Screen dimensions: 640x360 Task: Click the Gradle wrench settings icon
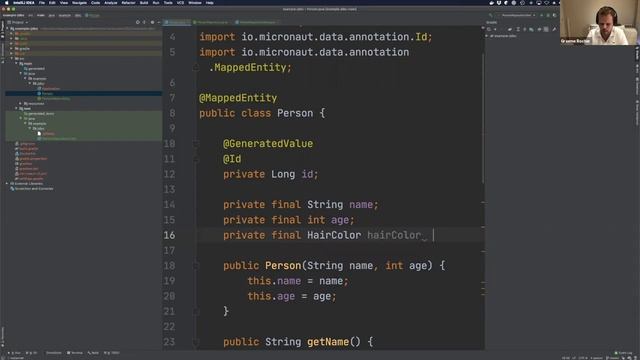[554, 29]
